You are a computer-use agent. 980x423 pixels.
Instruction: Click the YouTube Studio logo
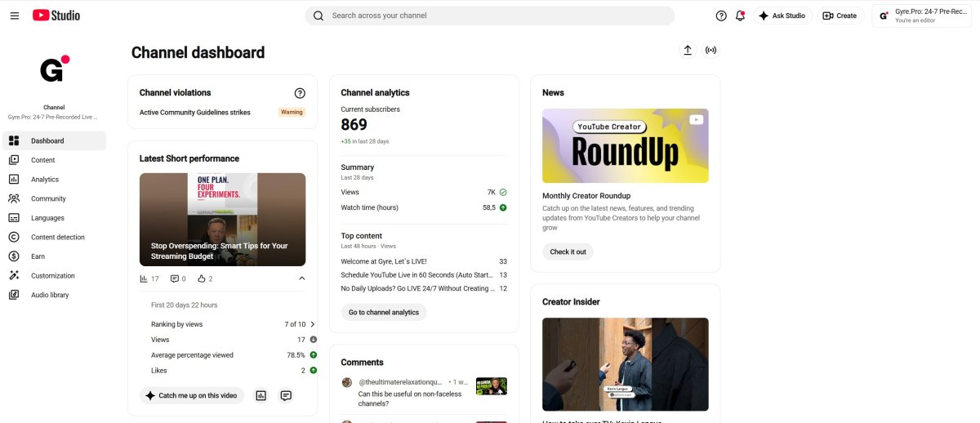click(56, 16)
